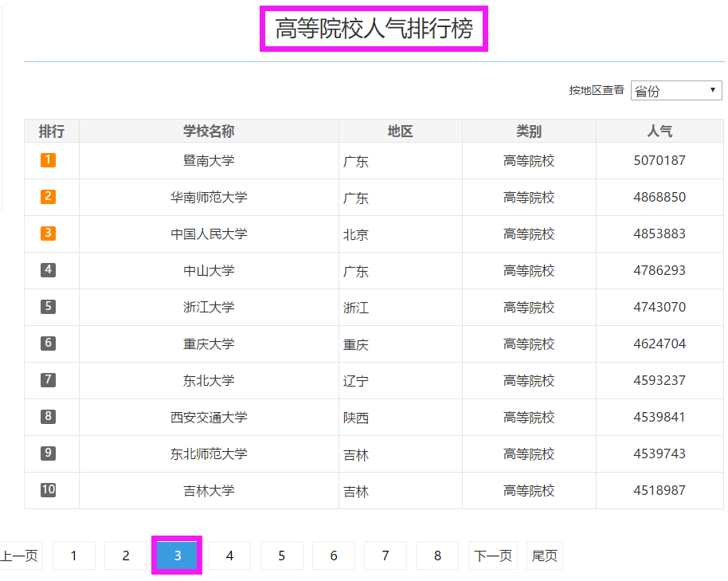Click the 学校名称 column header
The image size is (728, 581).
pyautogui.click(x=209, y=131)
